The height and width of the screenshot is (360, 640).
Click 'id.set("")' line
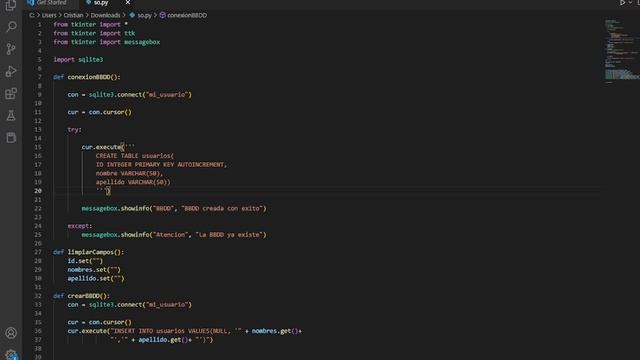[85, 261]
